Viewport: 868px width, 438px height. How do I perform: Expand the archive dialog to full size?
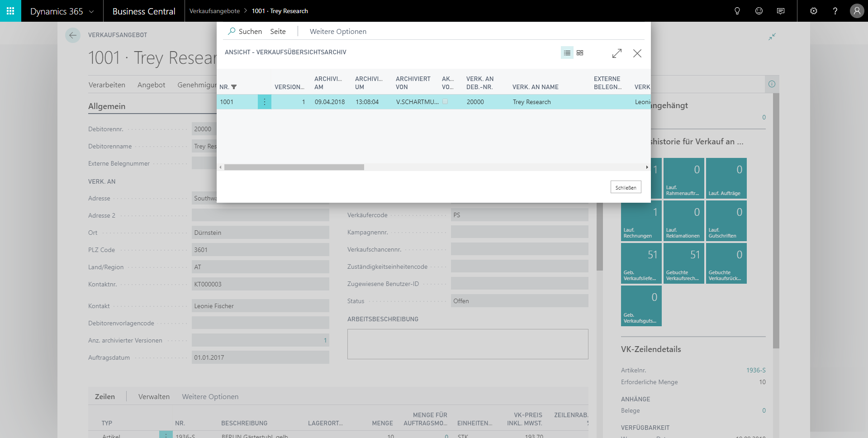617,53
